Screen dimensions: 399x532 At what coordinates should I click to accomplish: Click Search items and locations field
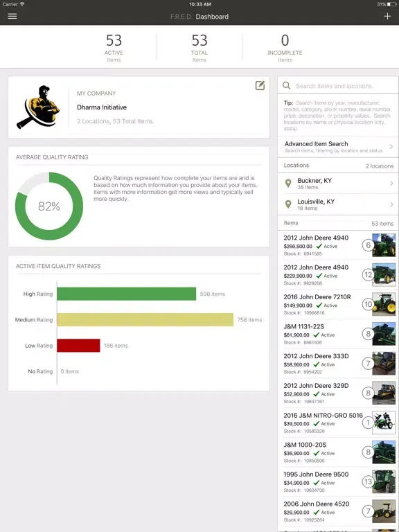click(338, 85)
